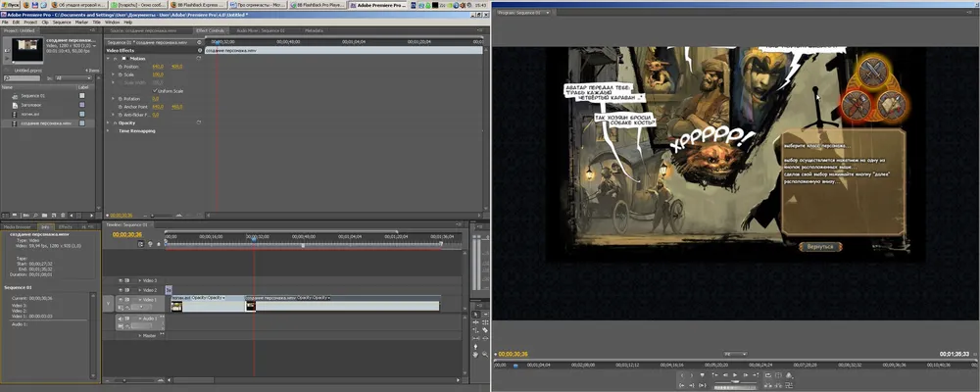Toggle animation stopwatch for Rotation

tap(119, 98)
